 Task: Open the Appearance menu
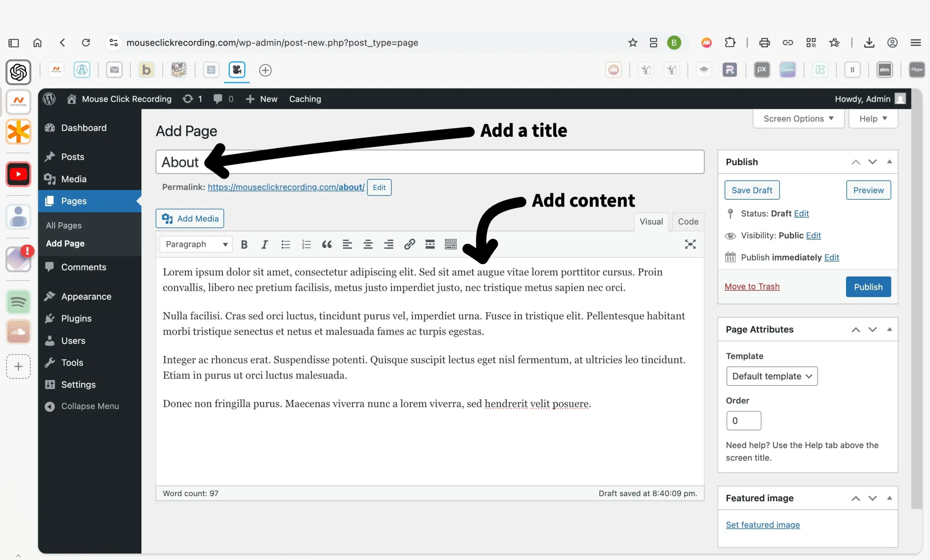(x=86, y=297)
